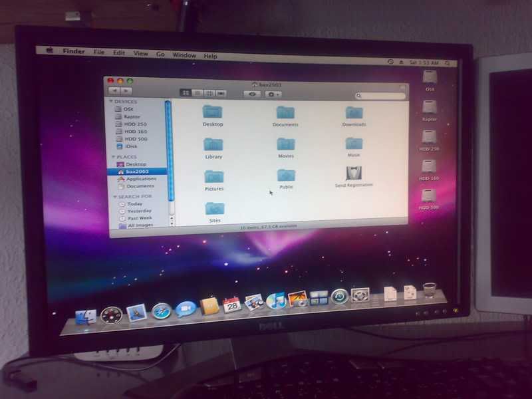The width and height of the screenshot is (532, 399).
Task: Go back in the Finder window
Action: (x=114, y=90)
